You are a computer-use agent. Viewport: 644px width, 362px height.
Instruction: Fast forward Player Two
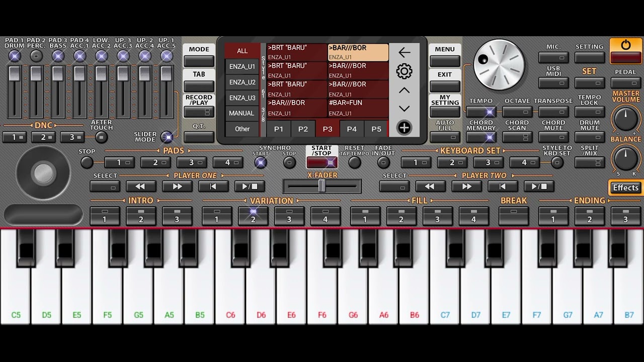(x=466, y=187)
